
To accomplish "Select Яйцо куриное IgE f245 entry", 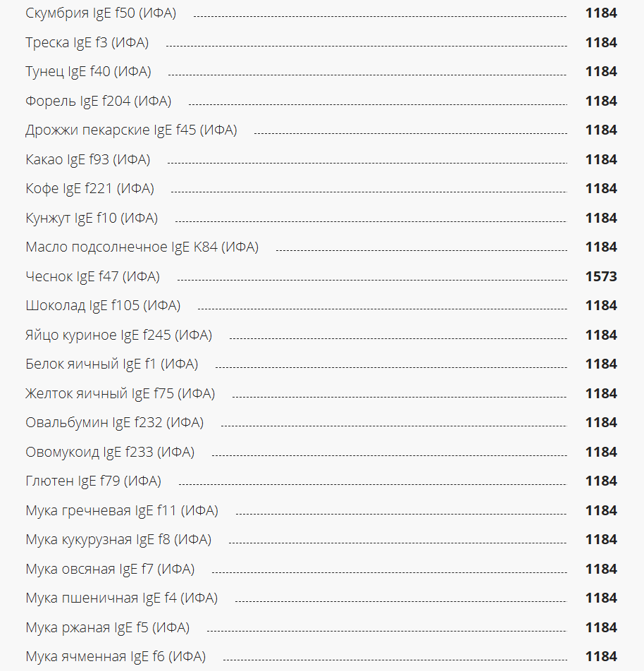I will [x=118, y=335].
